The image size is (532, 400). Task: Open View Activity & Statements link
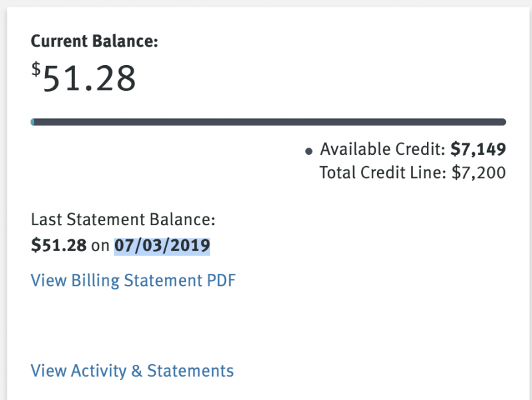[132, 370]
